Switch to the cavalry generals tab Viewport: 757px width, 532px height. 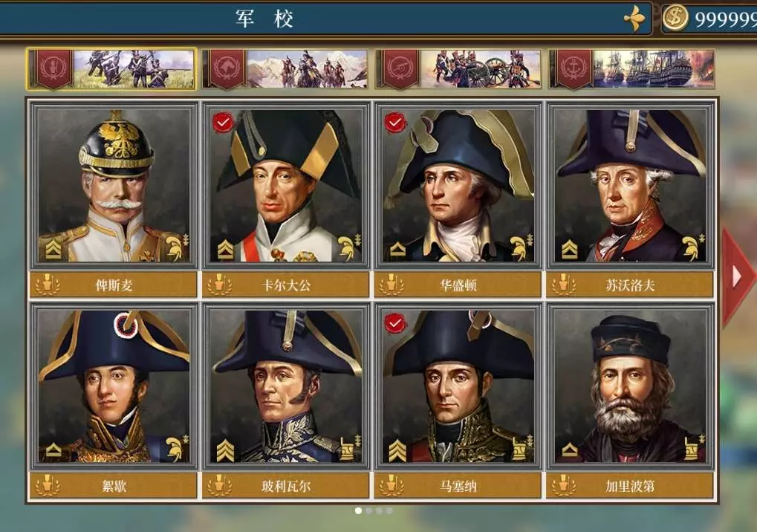click(x=285, y=68)
